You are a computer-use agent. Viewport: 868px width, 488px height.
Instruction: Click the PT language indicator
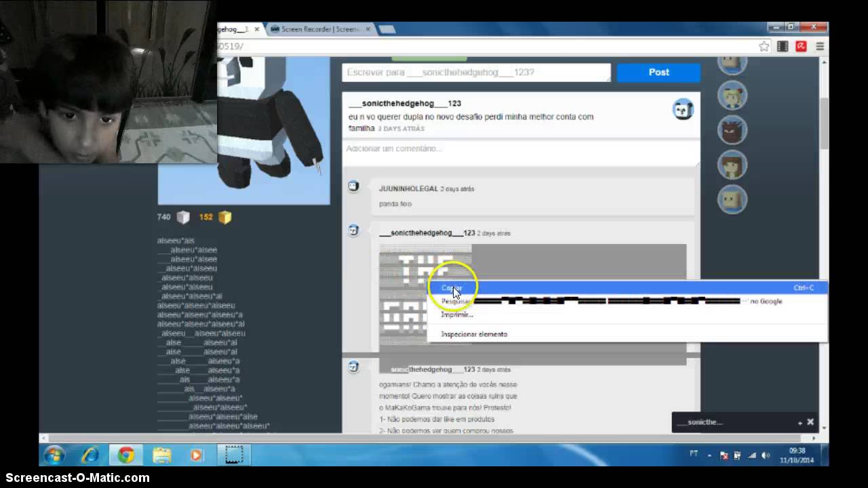pos(694,453)
